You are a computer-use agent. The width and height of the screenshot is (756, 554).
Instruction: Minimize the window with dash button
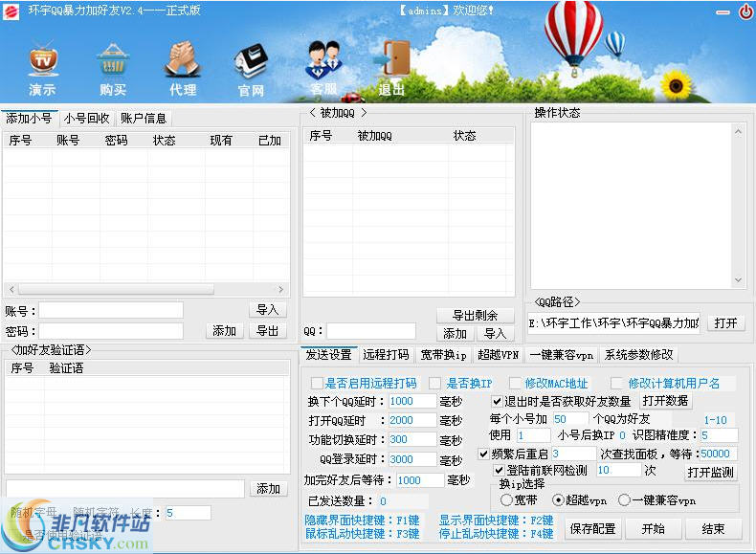pyautogui.click(x=723, y=12)
